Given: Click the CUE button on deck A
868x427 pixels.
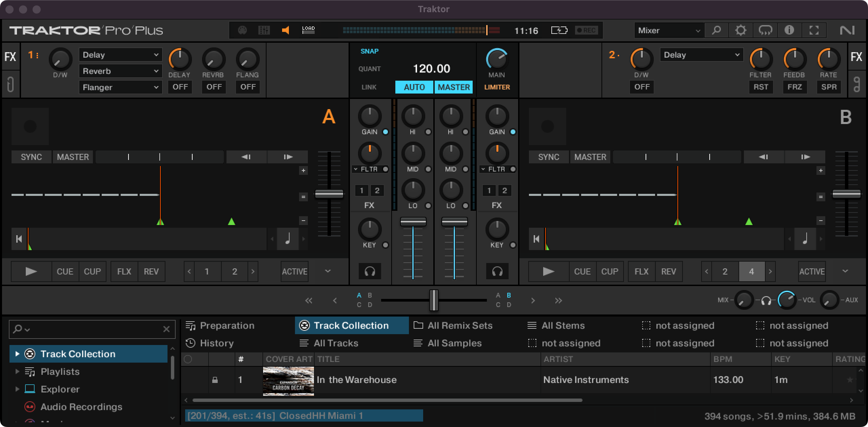Looking at the screenshot, I should pyautogui.click(x=65, y=271).
